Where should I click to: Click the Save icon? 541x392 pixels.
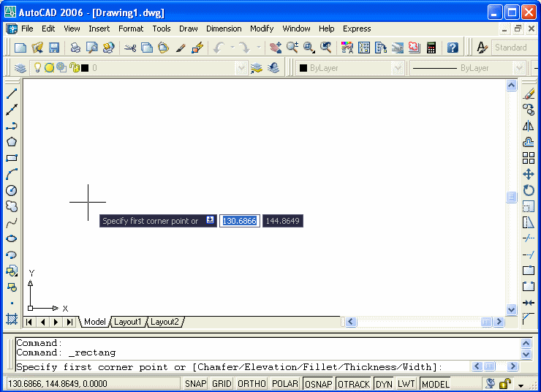[54, 48]
